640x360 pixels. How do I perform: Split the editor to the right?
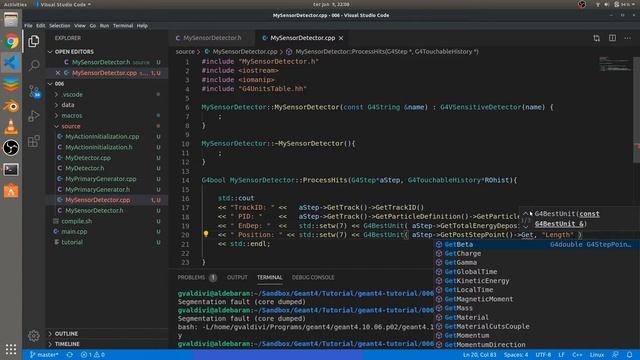(x=612, y=38)
